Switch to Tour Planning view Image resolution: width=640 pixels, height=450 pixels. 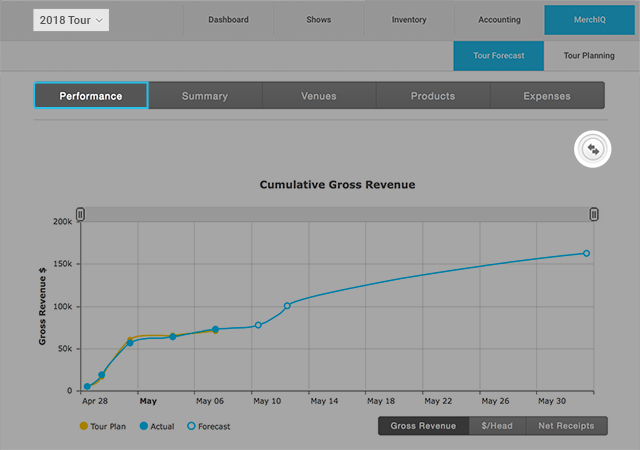588,56
